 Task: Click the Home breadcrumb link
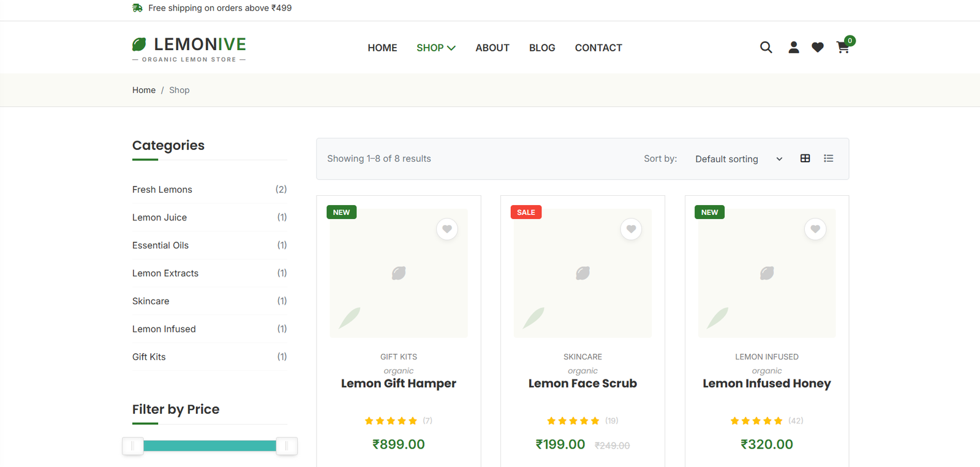(x=144, y=90)
